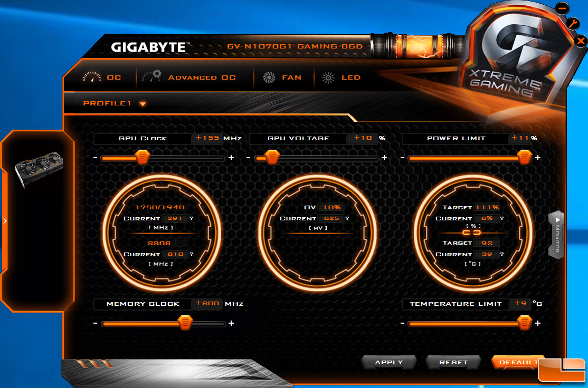Switch to the Advanced OC tab
This screenshot has height=388, width=588.
pyautogui.click(x=188, y=77)
